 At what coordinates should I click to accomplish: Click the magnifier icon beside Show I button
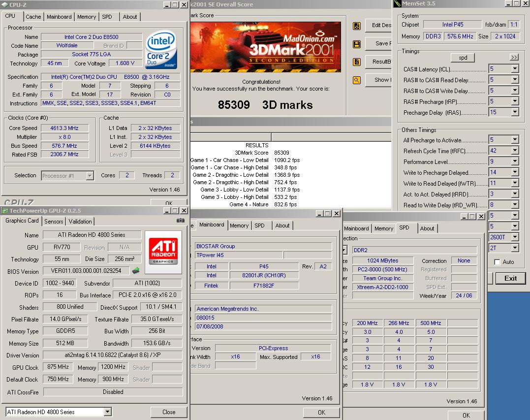[357, 80]
